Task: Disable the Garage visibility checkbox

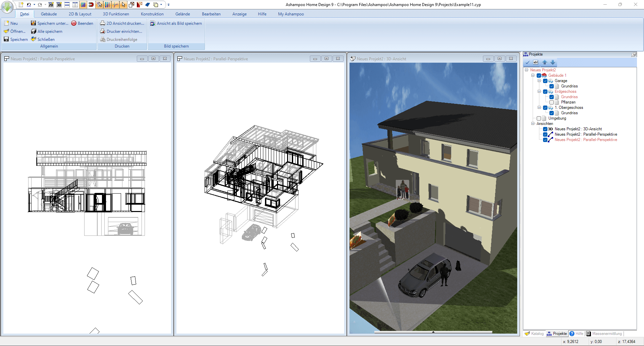Action: point(545,81)
